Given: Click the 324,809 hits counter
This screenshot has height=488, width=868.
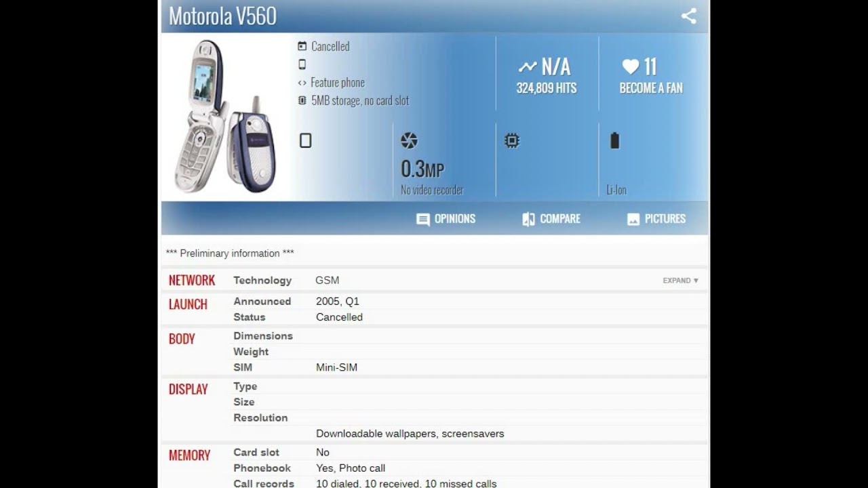Looking at the screenshot, I should click(547, 88).
